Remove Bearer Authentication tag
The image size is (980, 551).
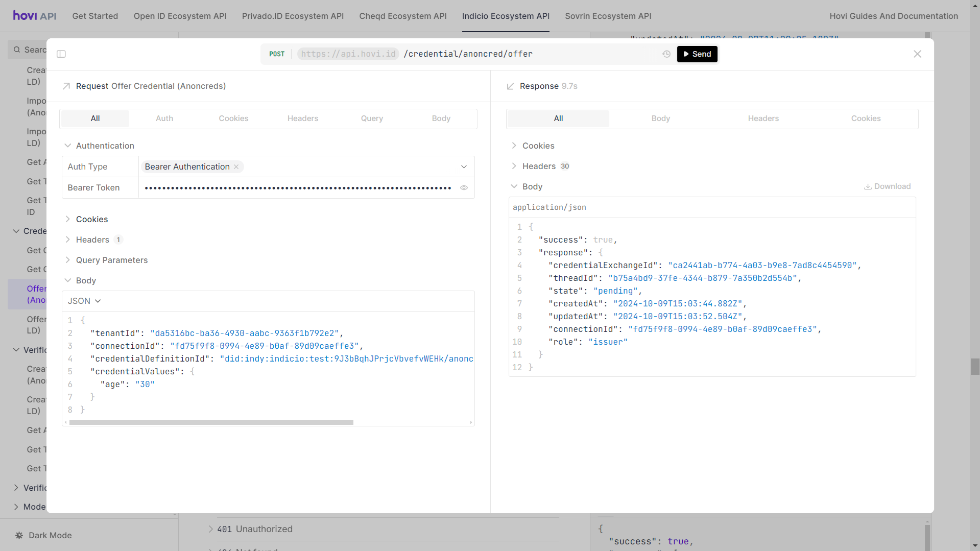pos(236,167)
